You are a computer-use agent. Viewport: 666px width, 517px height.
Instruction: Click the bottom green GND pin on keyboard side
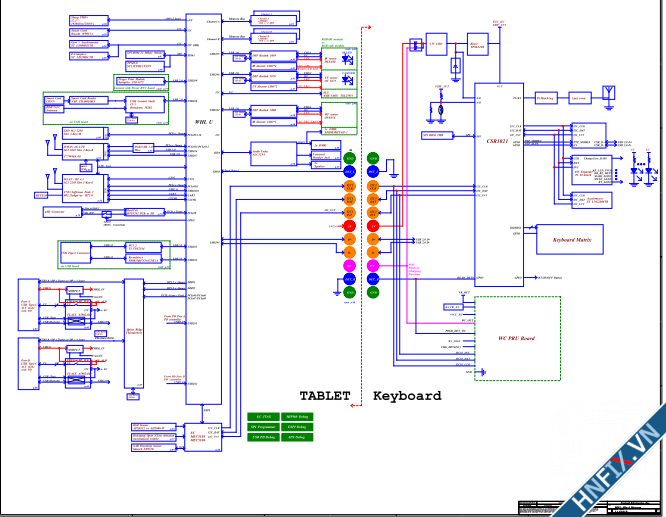click(373, 291)
